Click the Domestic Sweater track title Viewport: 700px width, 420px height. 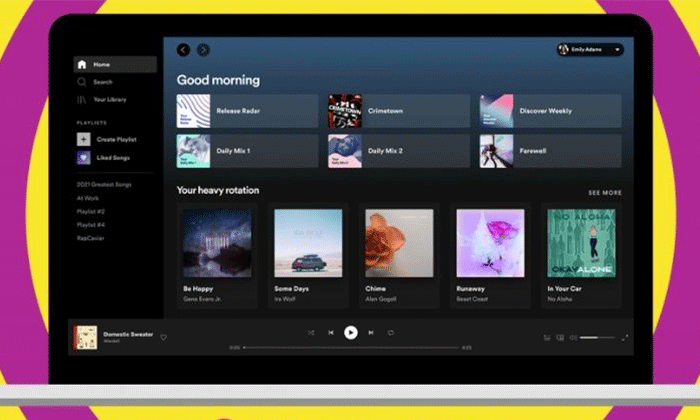click(x=128, y=334)
